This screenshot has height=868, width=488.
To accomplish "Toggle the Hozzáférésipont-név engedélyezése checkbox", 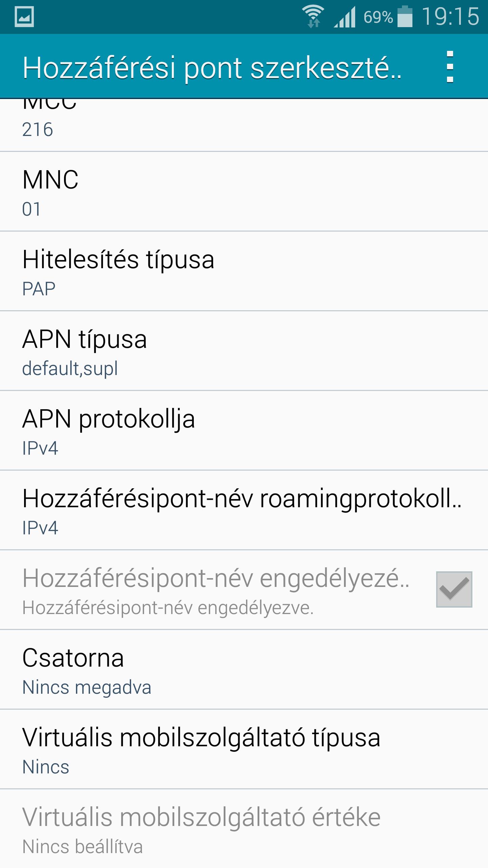I will [454, 589].
